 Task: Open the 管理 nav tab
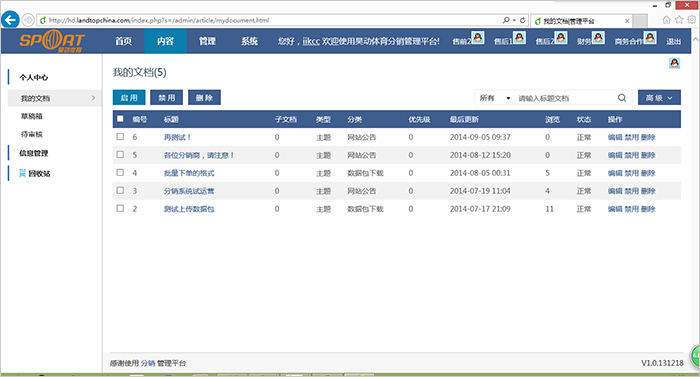pos(207,41)
